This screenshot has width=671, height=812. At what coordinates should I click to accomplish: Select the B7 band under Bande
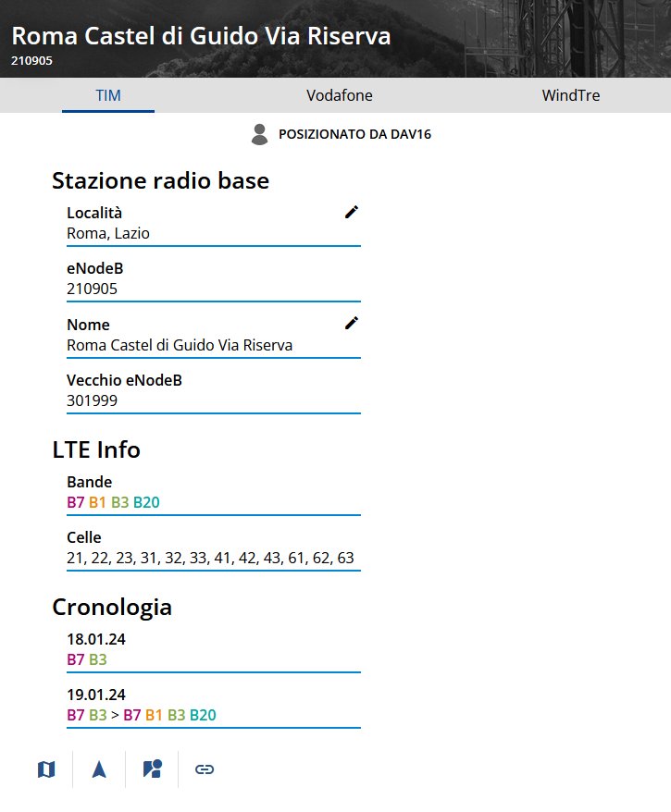pyautogui.click(x=76, y=502)
